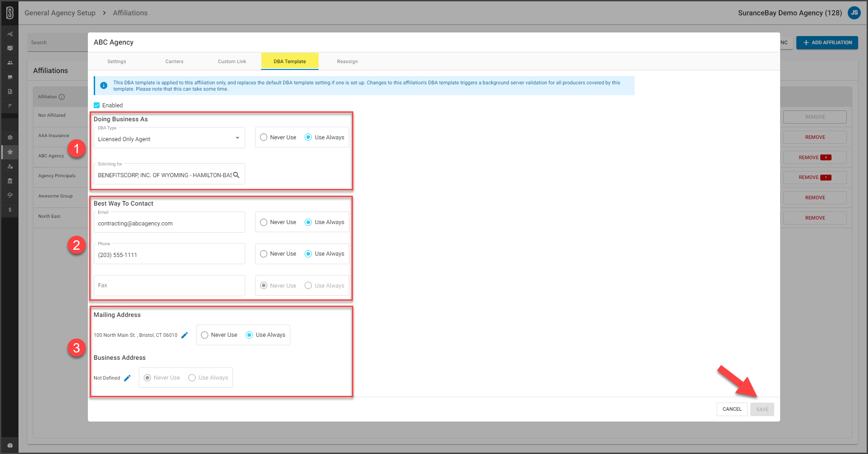Open the umbrella icon in the sidebar
This screenshot has width=868, height=454.
(x=10, y=195)
